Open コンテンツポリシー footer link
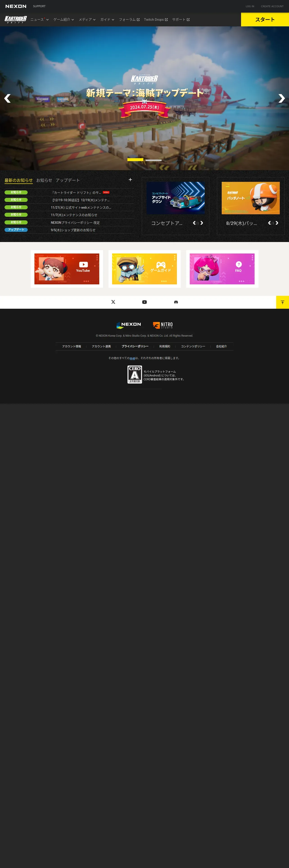289x868 pixels. 193,346
